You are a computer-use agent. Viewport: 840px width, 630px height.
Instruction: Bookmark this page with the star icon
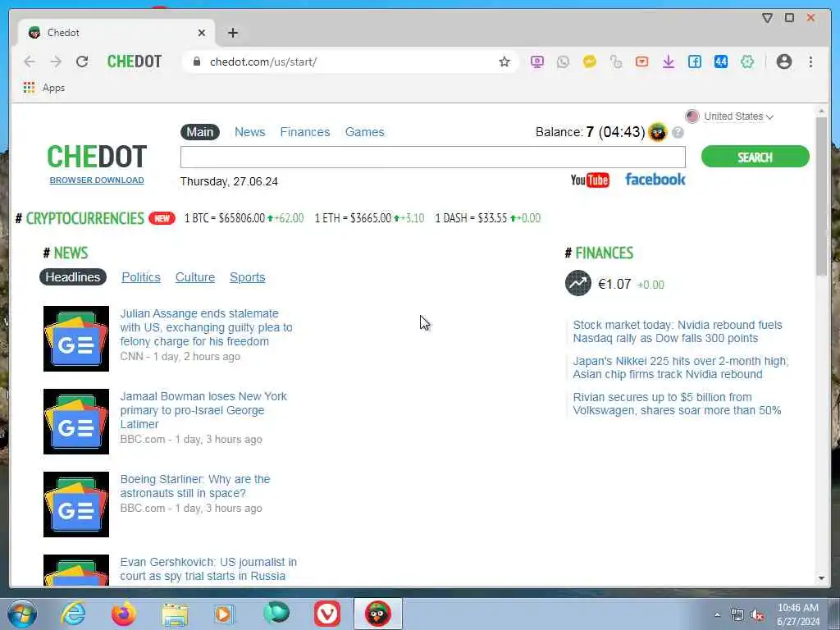tap(504, 62)
